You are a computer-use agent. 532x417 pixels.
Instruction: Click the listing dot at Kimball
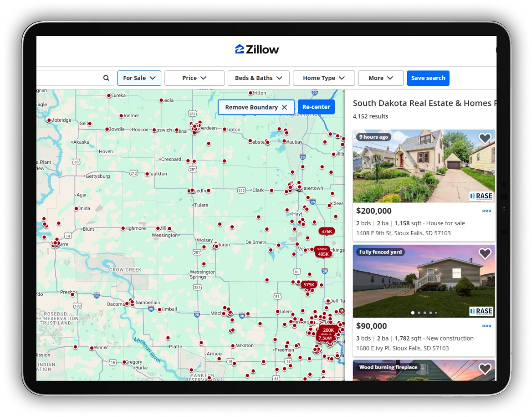(160, 310)
